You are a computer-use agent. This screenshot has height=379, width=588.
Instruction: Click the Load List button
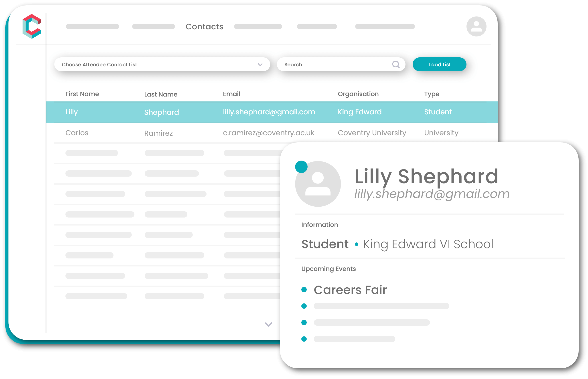[439, 64]
